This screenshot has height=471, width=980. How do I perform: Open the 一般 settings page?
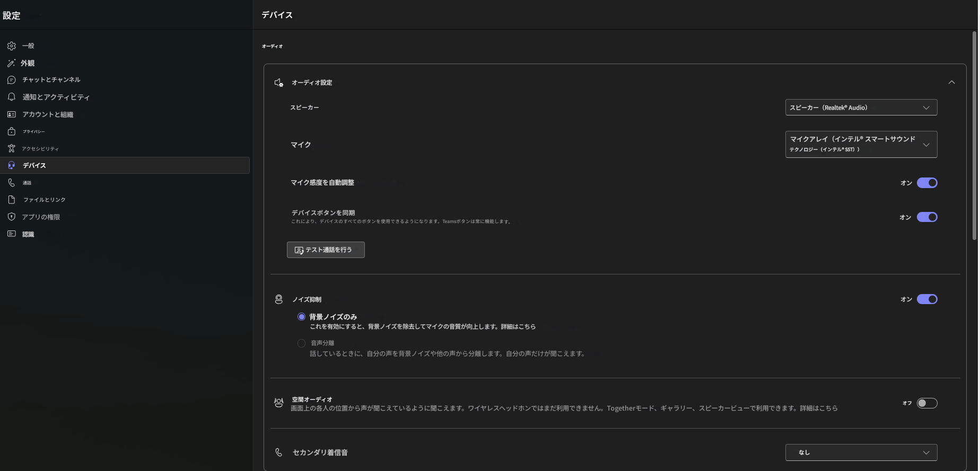(125, 46)
